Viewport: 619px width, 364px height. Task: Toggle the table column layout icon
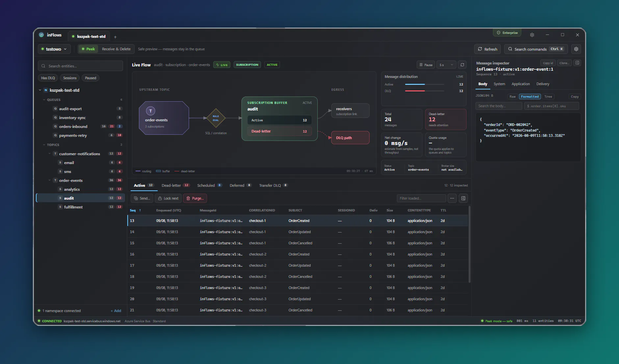[x=463, y=198]
